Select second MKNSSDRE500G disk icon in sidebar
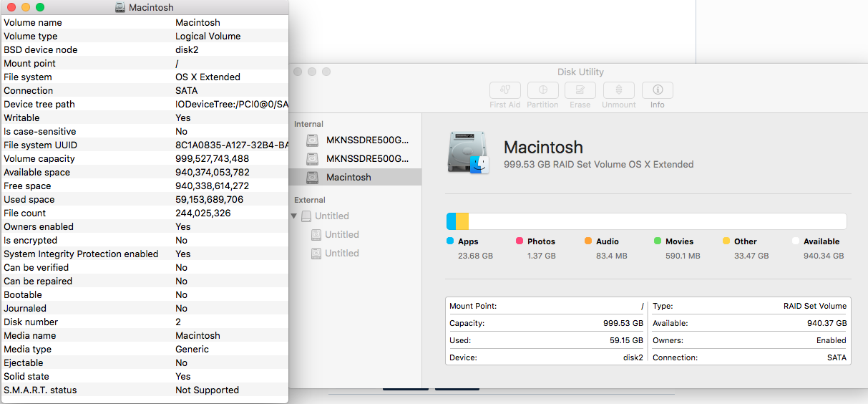This screenshot has height=404, width=868. pos(312,158)
